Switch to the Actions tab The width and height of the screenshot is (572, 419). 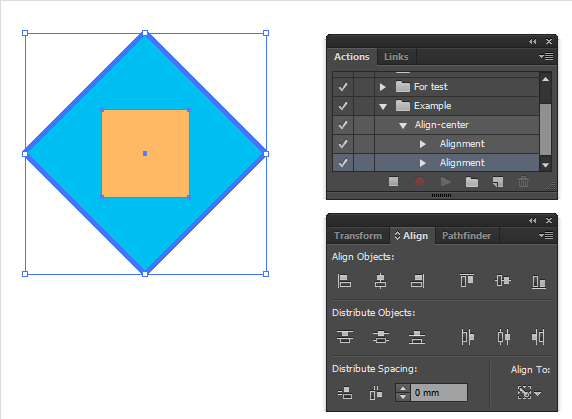pos(352,57)
